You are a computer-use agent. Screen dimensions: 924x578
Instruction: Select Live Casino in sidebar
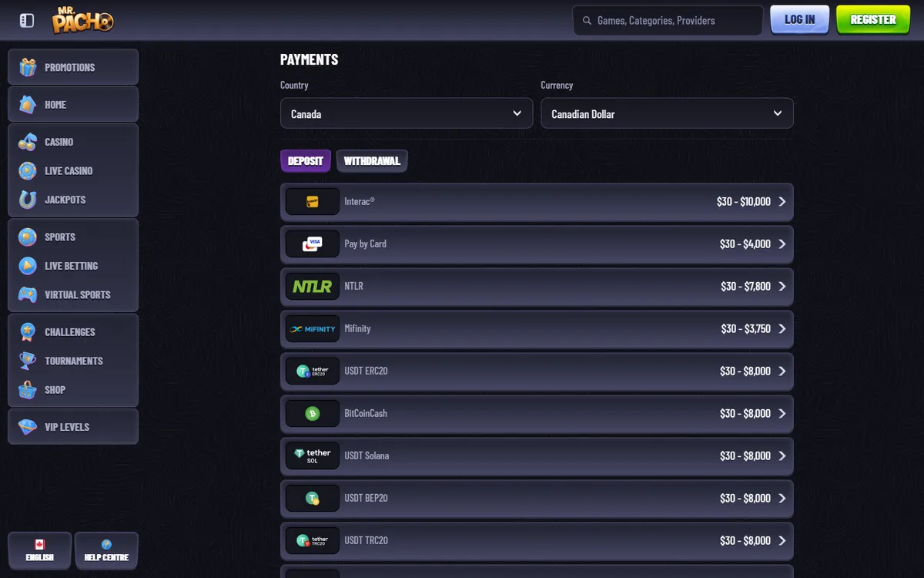click(73, 170)
